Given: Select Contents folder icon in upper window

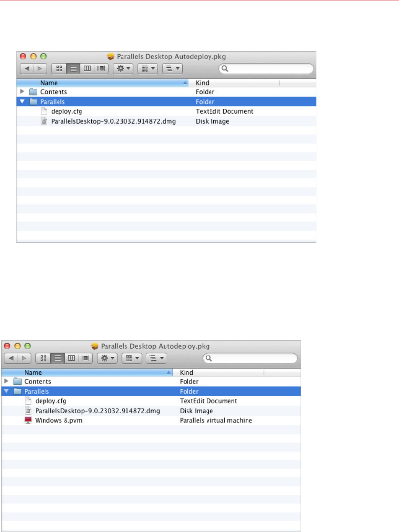Looking at the screenshot, I should 33,92.
